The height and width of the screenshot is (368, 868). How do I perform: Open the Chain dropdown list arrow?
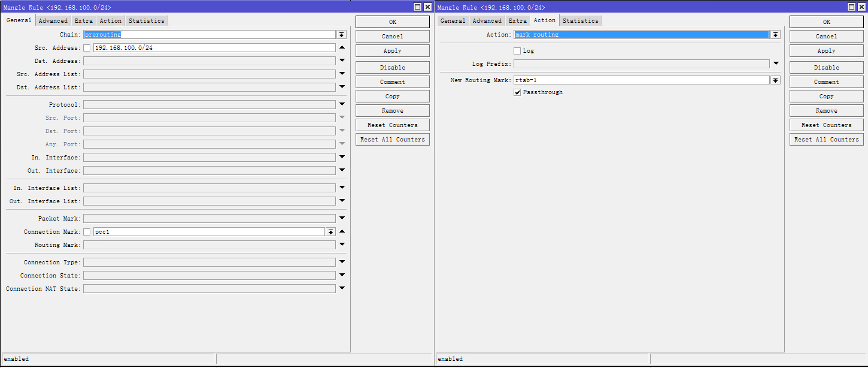pyautogui.click(x=341, y=35)
